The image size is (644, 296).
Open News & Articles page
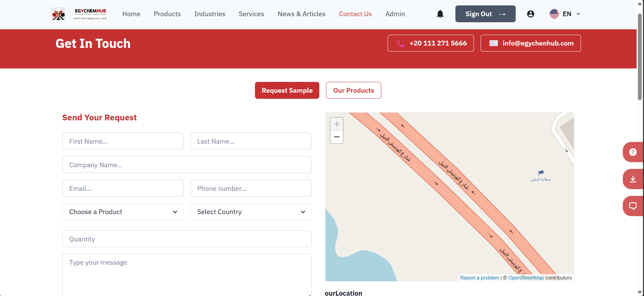tap(301, 14)
